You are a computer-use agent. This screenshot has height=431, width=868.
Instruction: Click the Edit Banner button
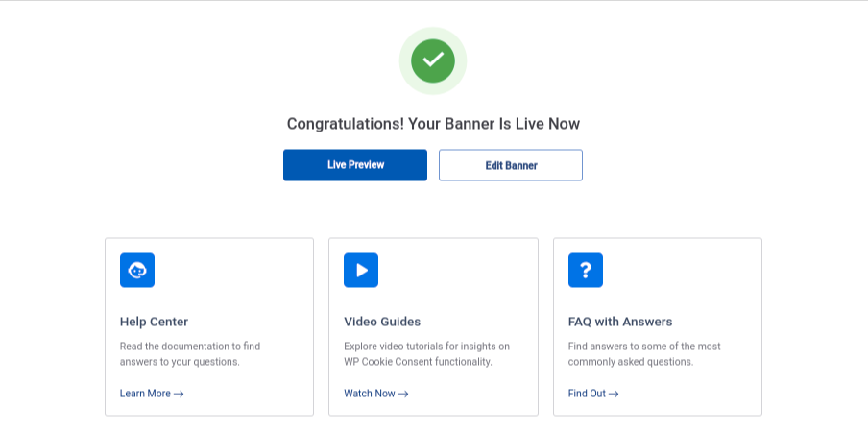[511, 165]
